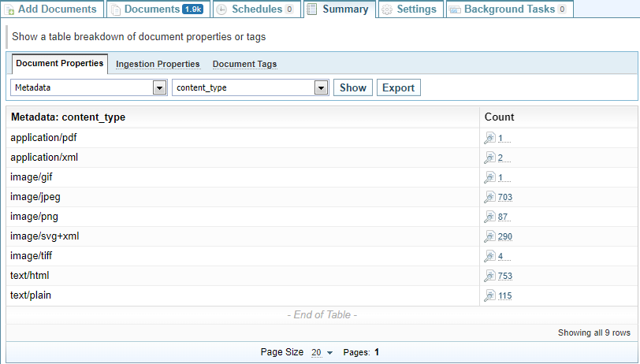Click the search icon in the image/jpeg row

(x=489, y=197)
